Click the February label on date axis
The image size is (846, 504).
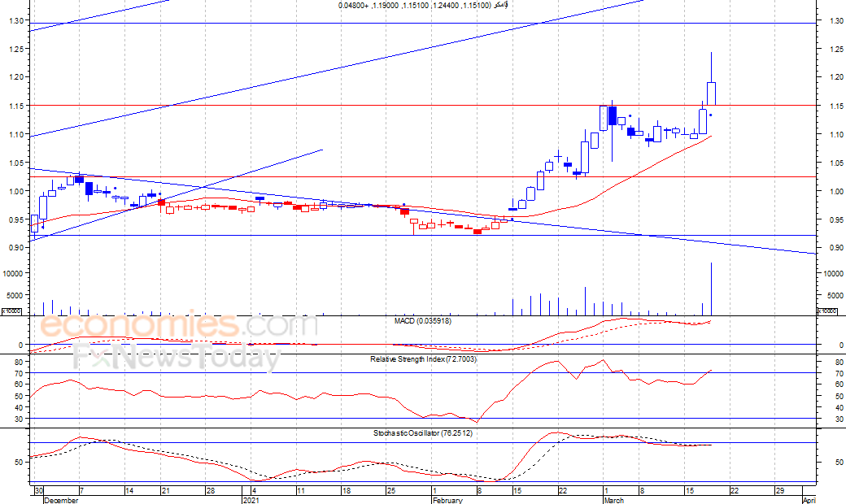tap(447, 500)
